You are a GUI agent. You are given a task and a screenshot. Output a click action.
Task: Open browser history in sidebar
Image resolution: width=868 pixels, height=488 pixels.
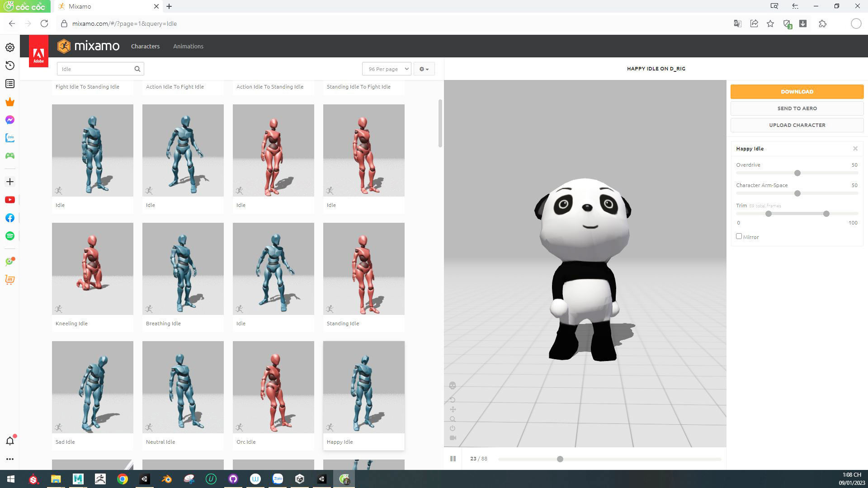tap(10, 66)
